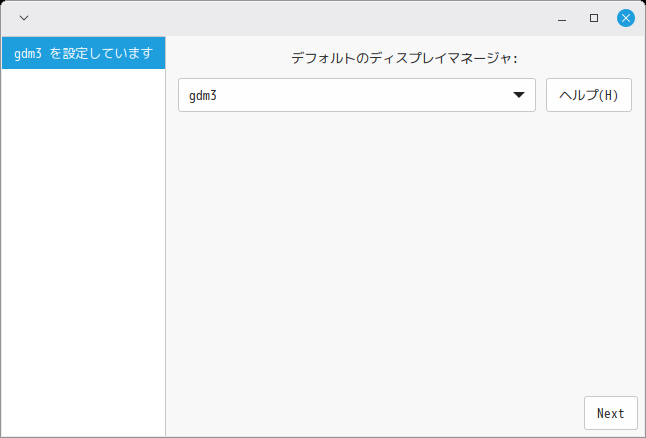The image size is (646, 438).
Task: Click the square maximize icon
Action: click(594, 18)
